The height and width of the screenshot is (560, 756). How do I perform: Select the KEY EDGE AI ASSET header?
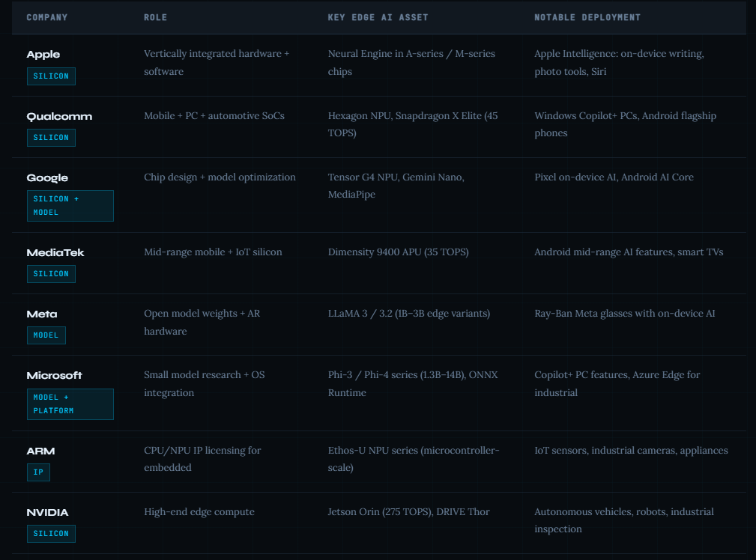(x=378, y=17)
